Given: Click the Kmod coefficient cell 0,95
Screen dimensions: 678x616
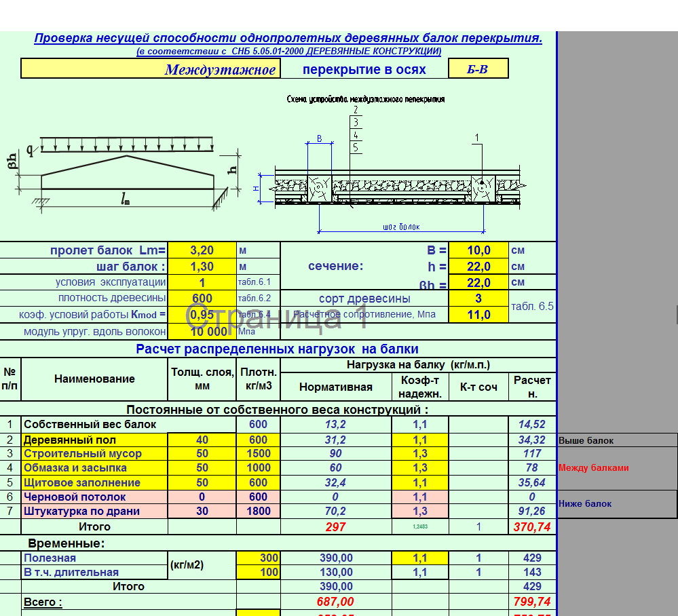Looking at the screenshot, I should pyautogui.click(x=202, y=315).
